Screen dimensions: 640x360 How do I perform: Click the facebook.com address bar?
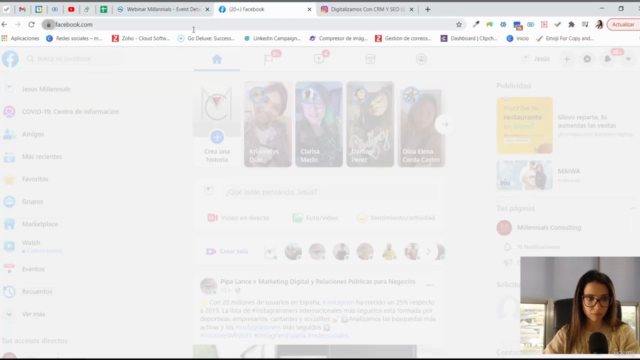coord(253,24)
